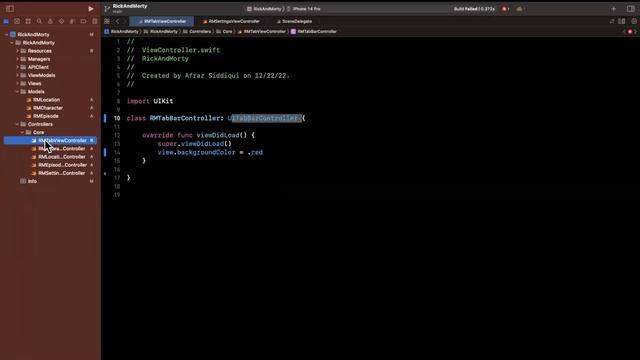Go back in editor history

(x=118, y=21)
